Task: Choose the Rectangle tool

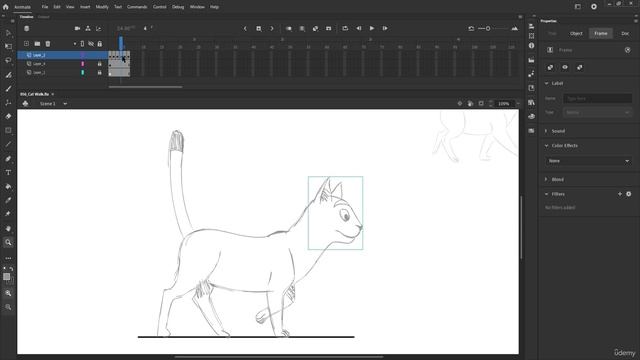Action: tap(8, 131)
